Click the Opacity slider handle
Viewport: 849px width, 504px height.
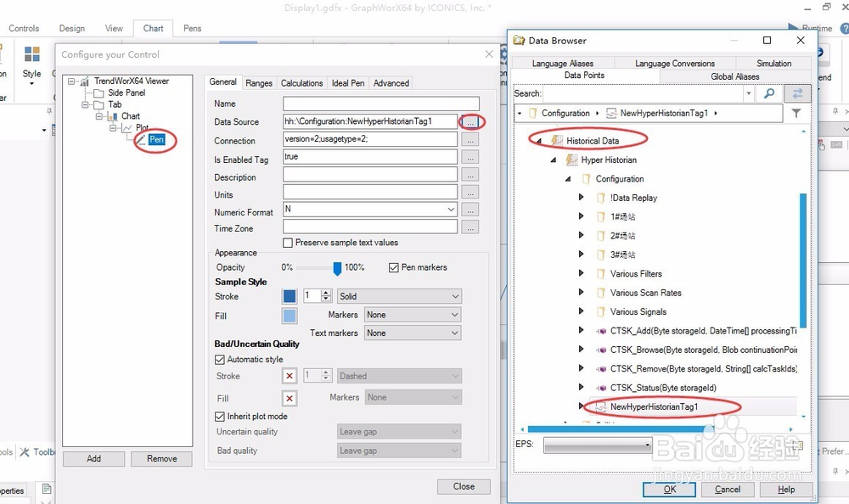click(337, 268)
